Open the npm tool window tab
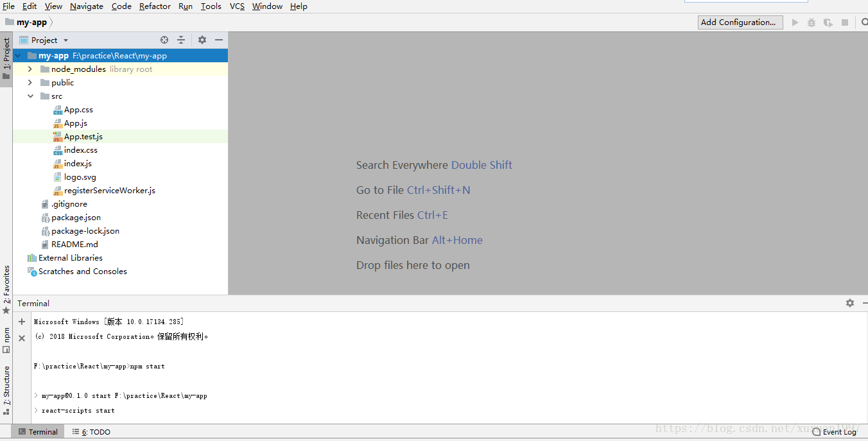The image size is (868, 441). click(6, 335)
